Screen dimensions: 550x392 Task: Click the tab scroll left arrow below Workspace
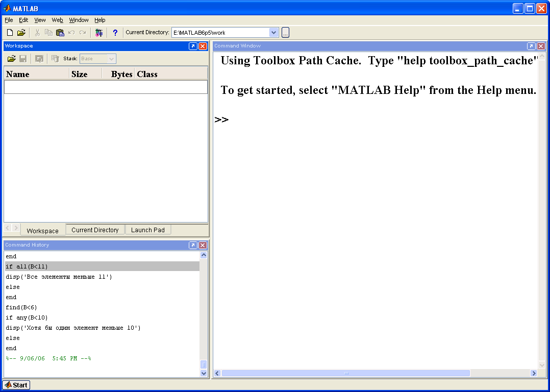pyautogui.click(x=7, y=228)
